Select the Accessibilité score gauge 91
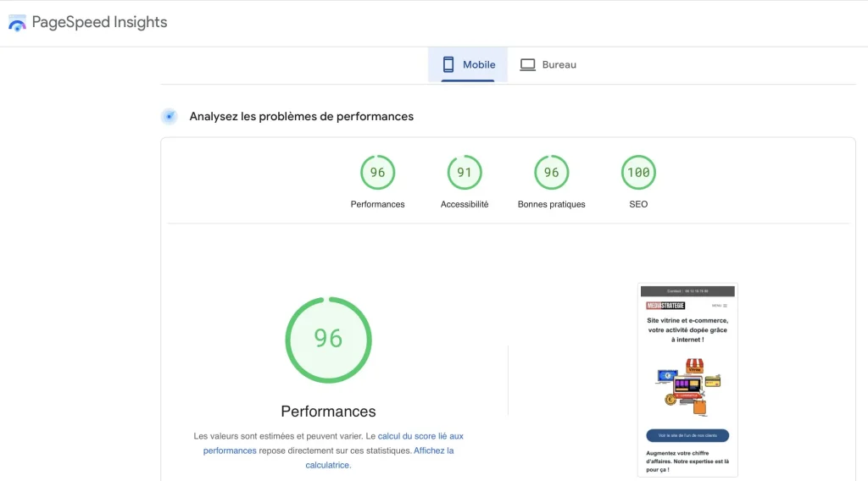 [465, 173]
